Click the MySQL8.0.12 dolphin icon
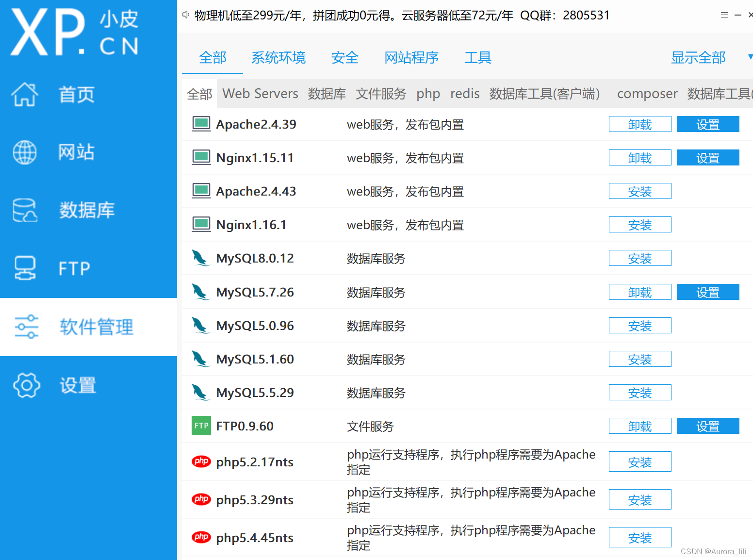Screen dimensions: 753x560 (200, 258)
